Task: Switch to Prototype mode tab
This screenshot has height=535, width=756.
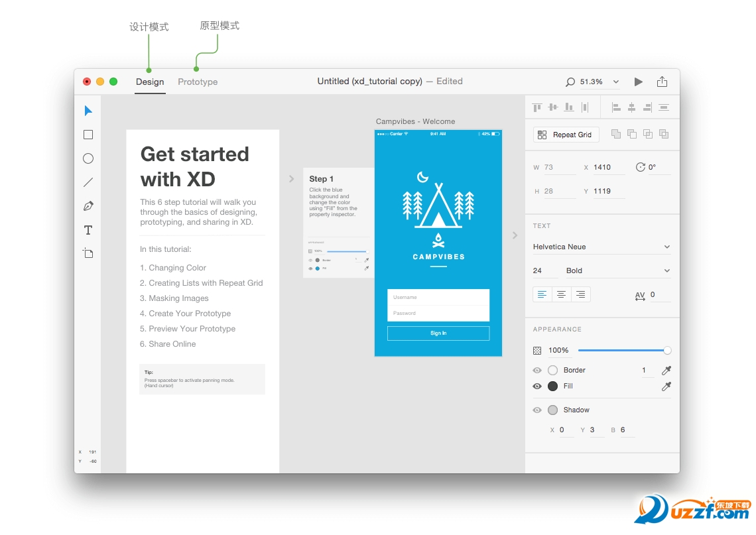Action: click(x=198, y=82)
